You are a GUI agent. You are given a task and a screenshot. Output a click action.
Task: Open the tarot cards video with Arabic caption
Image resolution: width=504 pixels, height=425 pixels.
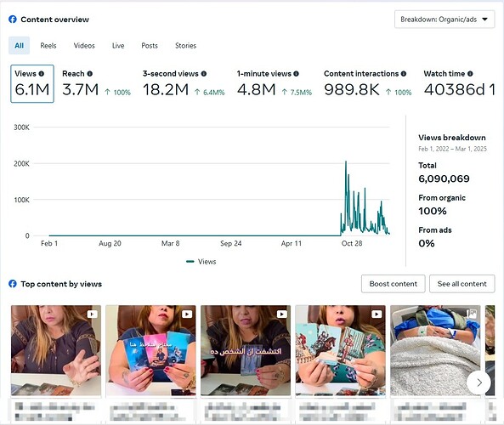[x=246, y=350]
